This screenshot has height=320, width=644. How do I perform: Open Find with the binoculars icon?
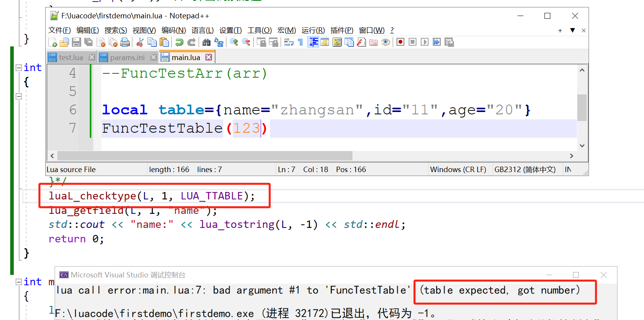pyautogui.click(x=206, y=42)
